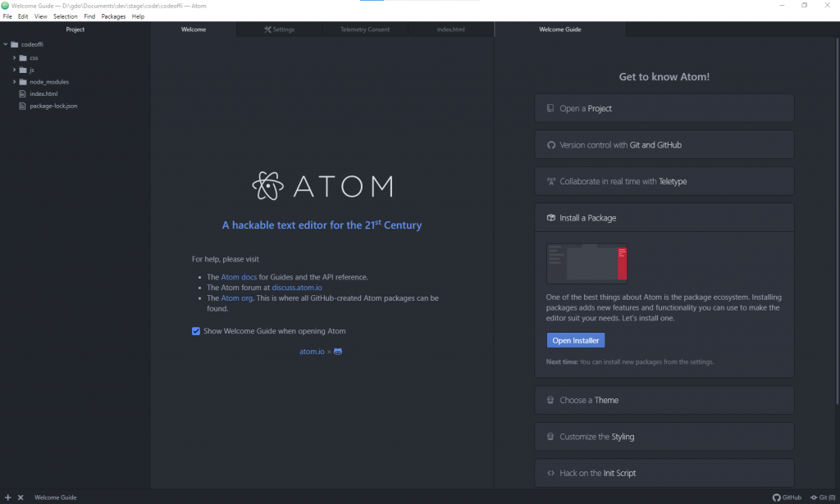Click the package-lock.json file icon
The height and width of the screenshot is (504, 840).
(x=22, y=106)
